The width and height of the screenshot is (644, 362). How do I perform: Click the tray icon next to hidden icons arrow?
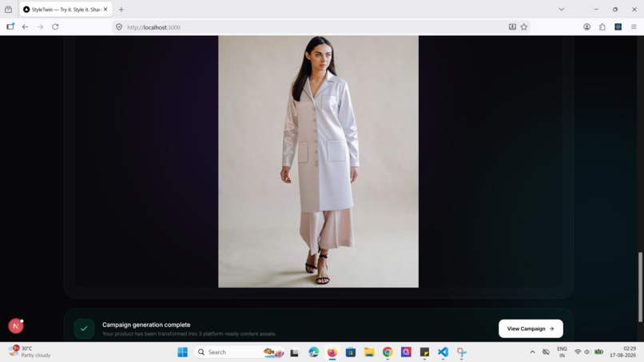pyautogui.click(x=546, y=352)
